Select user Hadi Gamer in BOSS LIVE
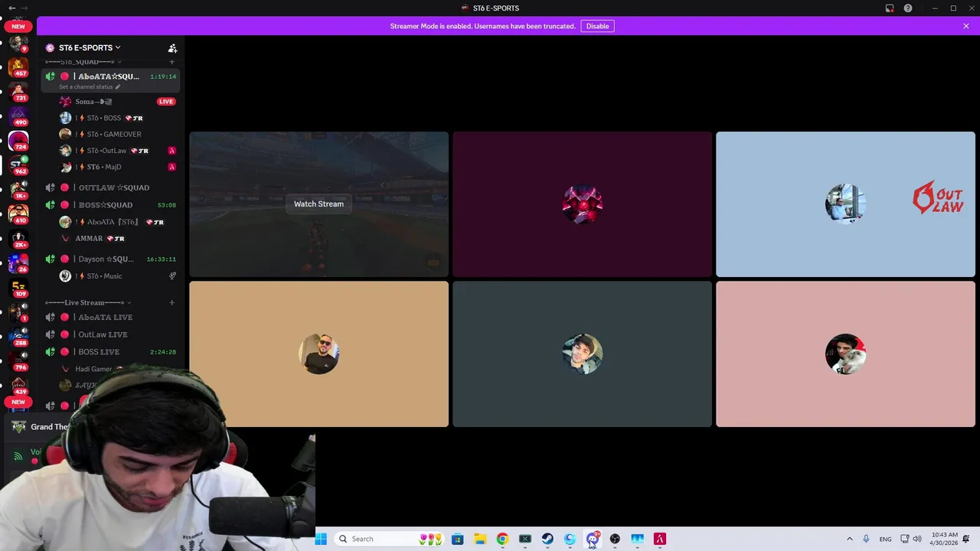This screenshot has height=551, width=980. click(118, 369)
